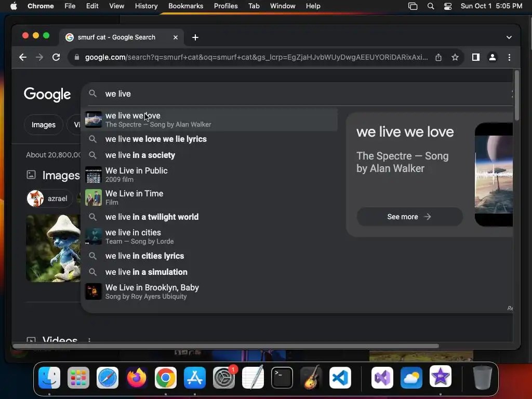Go to Google home via logo
Screen dimensions: 532x399
tap(47, 94)
